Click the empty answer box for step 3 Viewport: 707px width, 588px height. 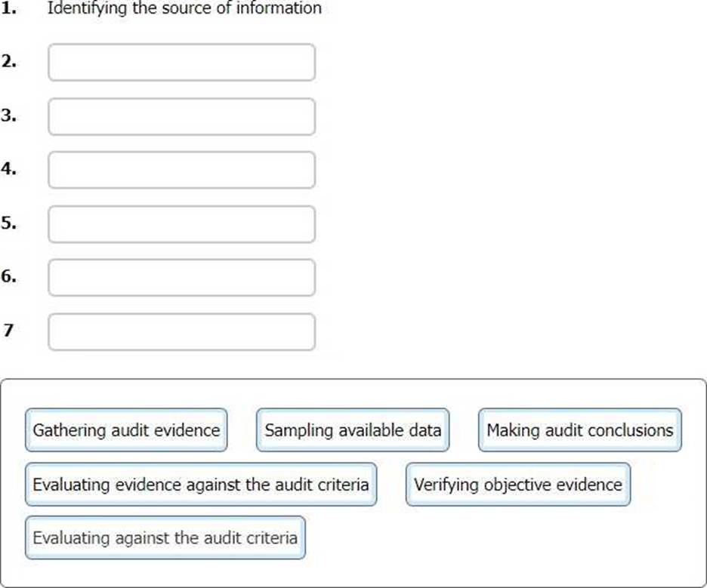coord(182,117)
